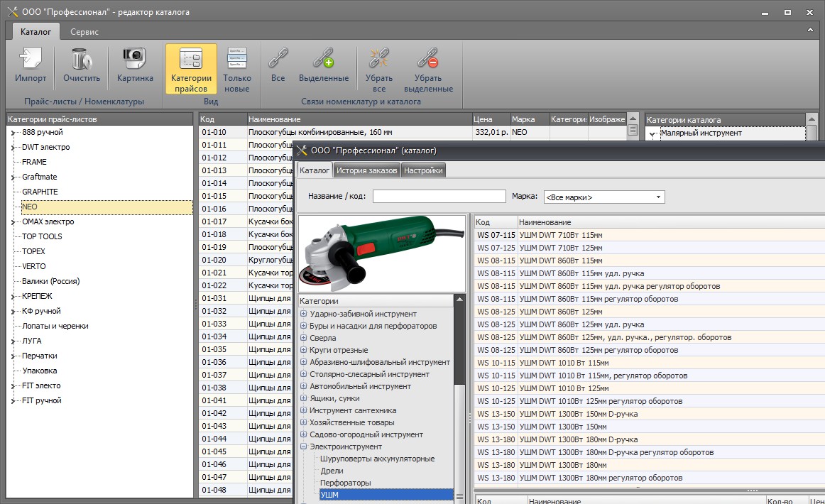Expand the 888 ручной price category
825x504 pixels.
tap(12, 133)
